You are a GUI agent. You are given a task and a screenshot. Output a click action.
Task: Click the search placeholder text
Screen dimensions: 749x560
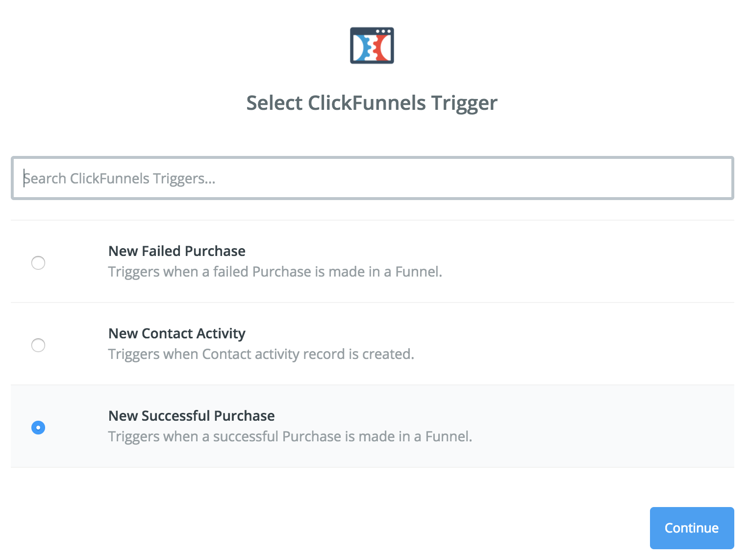[x=120, y=178]
